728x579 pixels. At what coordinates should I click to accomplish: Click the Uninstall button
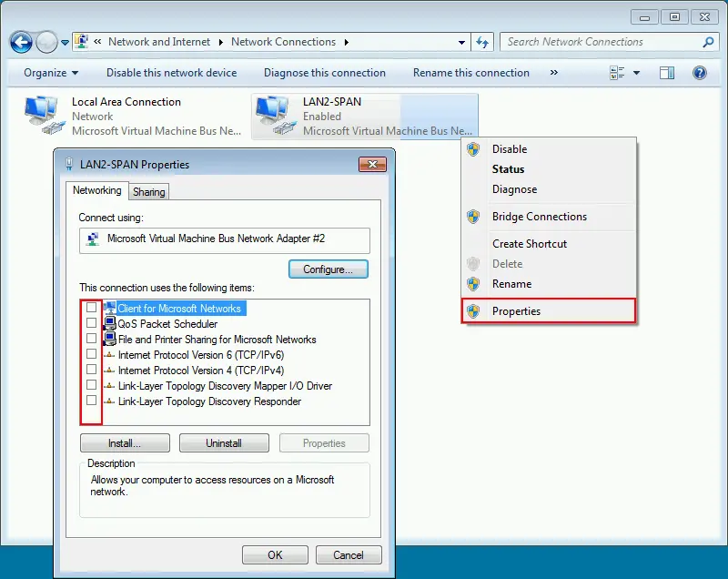224,443
